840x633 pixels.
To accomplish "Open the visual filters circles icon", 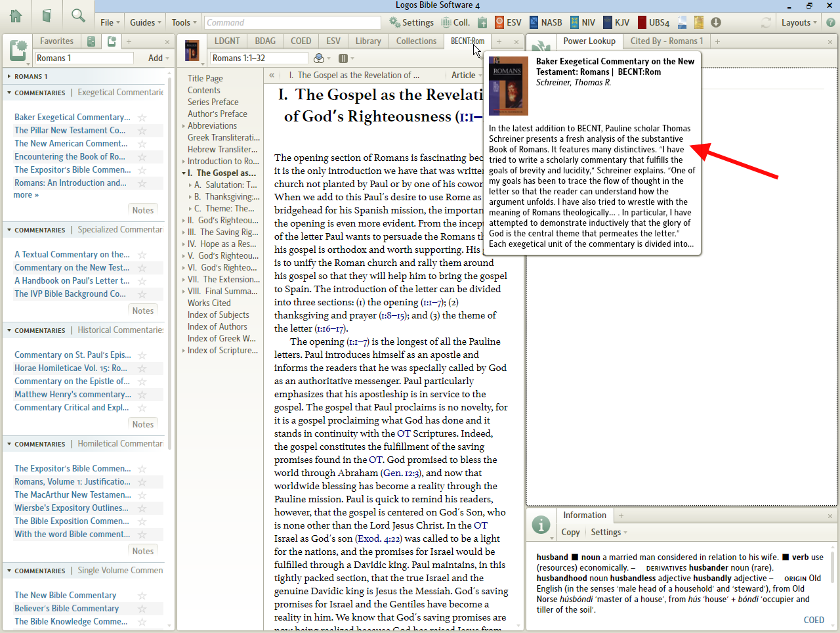I will 320,58.
